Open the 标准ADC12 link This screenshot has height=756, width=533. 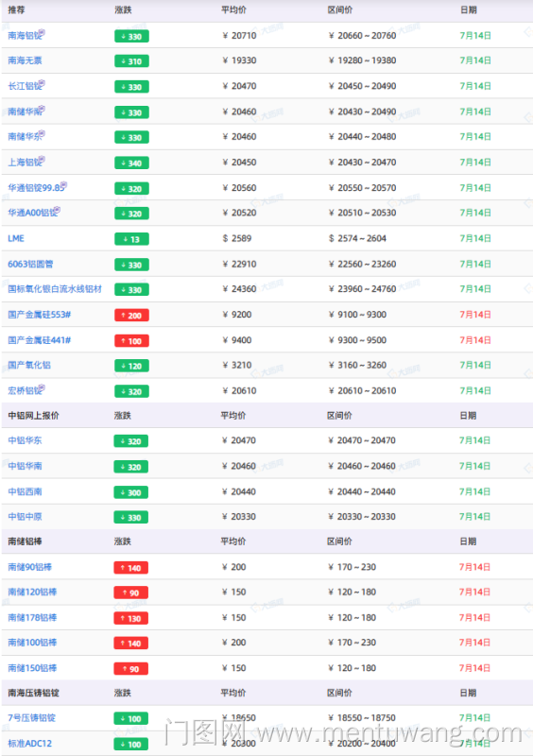[x=29, y=743]
